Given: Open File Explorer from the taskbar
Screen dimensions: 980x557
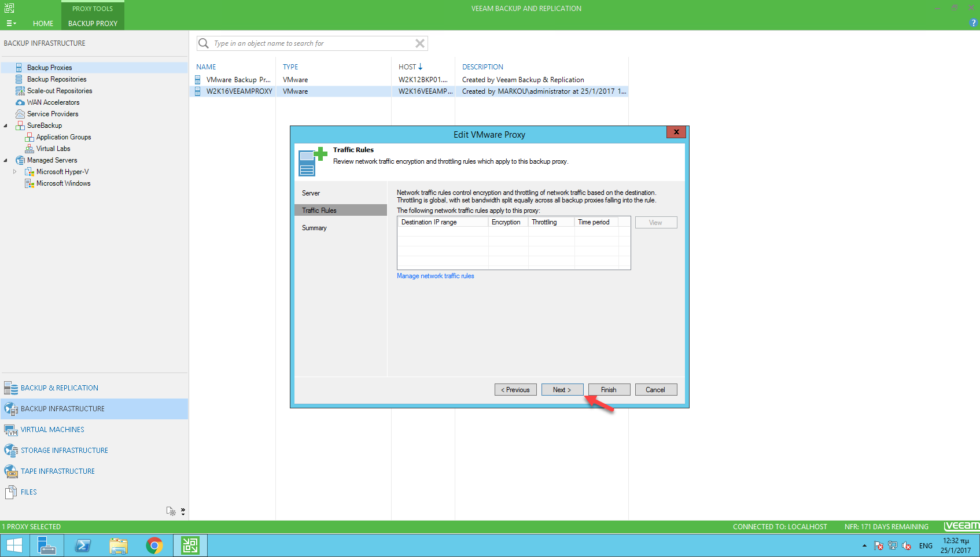Looking at the screenshot, I should coord(119,545).
